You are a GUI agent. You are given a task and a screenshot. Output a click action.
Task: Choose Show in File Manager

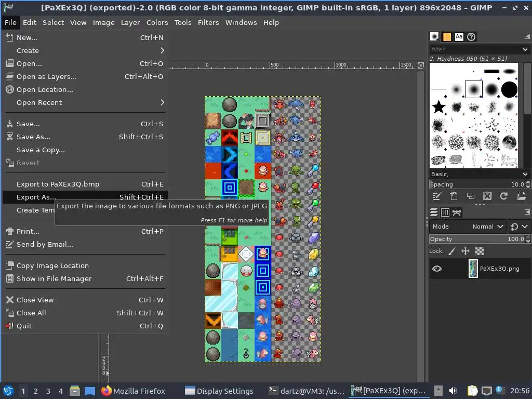[85, 279]
